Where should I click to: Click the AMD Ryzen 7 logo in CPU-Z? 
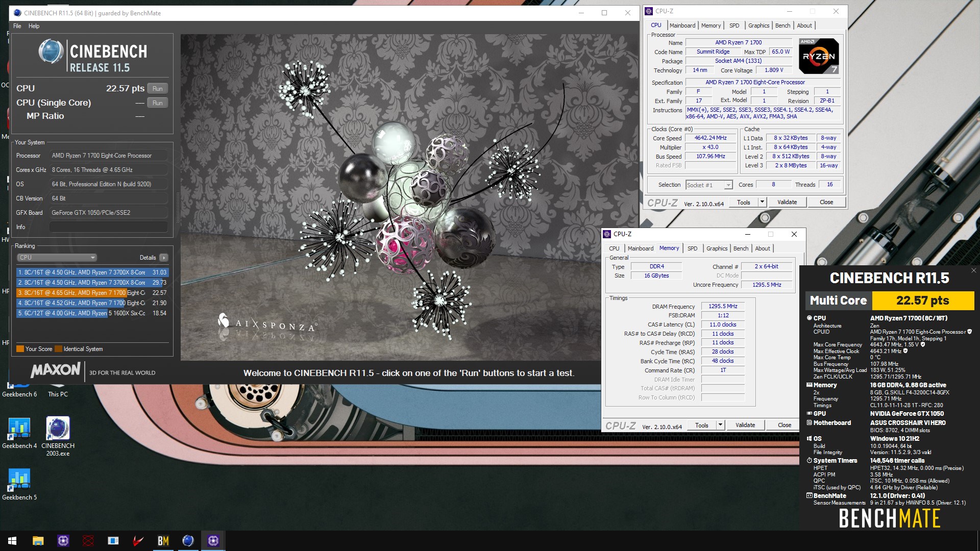tap(819, 56)
